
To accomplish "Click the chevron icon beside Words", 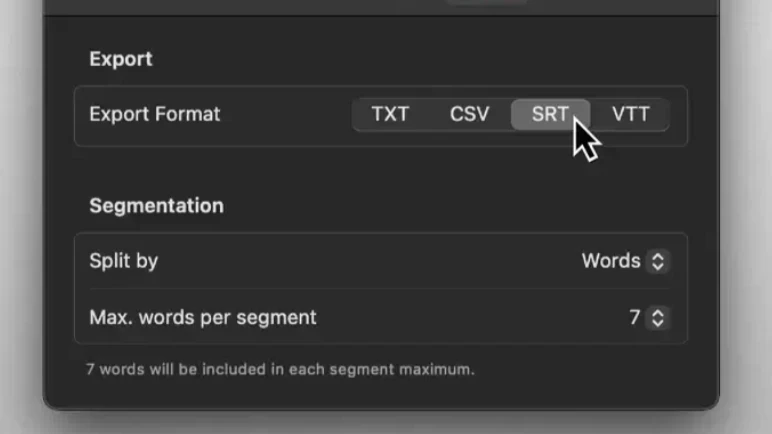I will pyautogui.click(x=658, y=261).
